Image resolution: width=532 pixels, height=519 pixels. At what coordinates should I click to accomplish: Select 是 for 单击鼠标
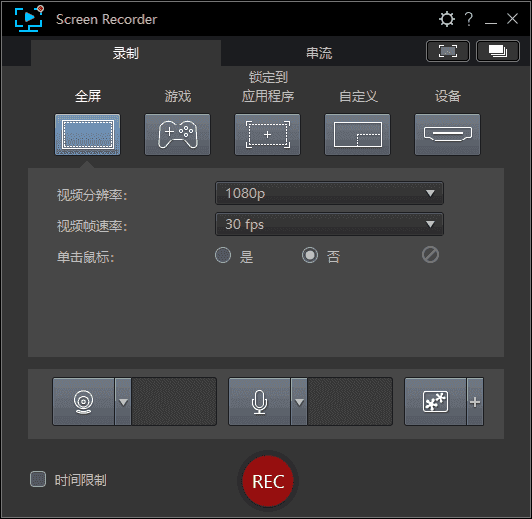223,255
